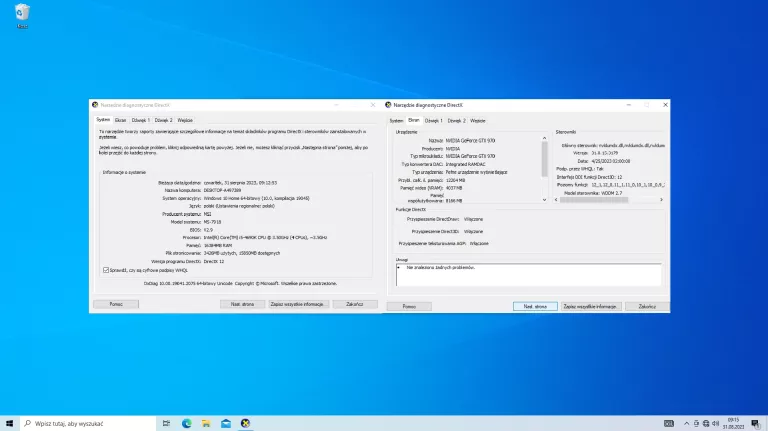
Task: Click the title bar icon of the right DirectX window
Action: (x=388, y=105)
